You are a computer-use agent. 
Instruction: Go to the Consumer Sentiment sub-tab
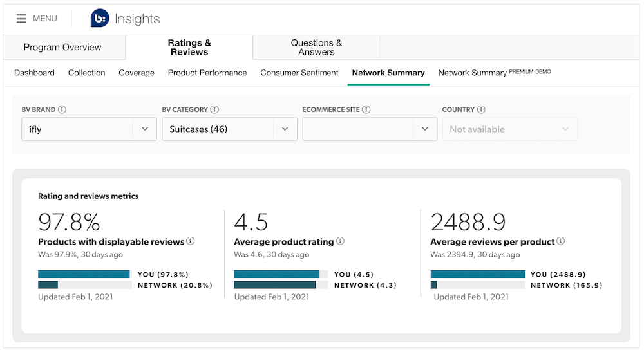click(x=299, y=73)
